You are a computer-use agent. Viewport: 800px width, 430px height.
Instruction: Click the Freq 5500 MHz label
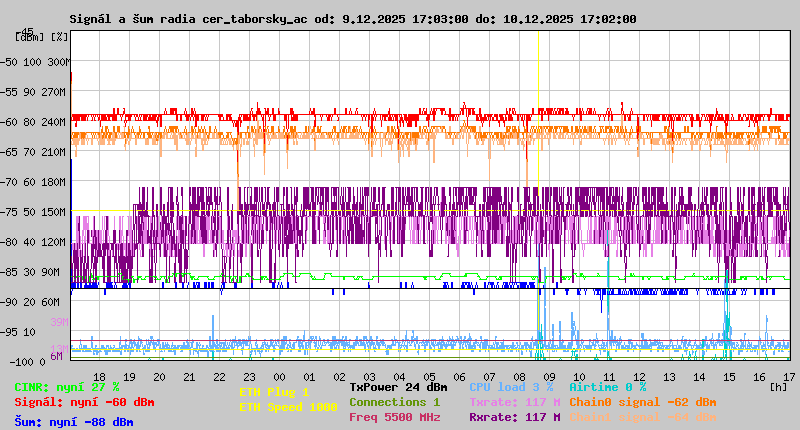pyautogui.click(x=394, y=417)
